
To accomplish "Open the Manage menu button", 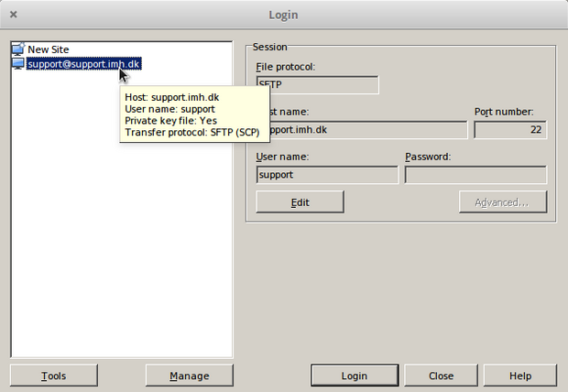I will click(x=190, y=376).
